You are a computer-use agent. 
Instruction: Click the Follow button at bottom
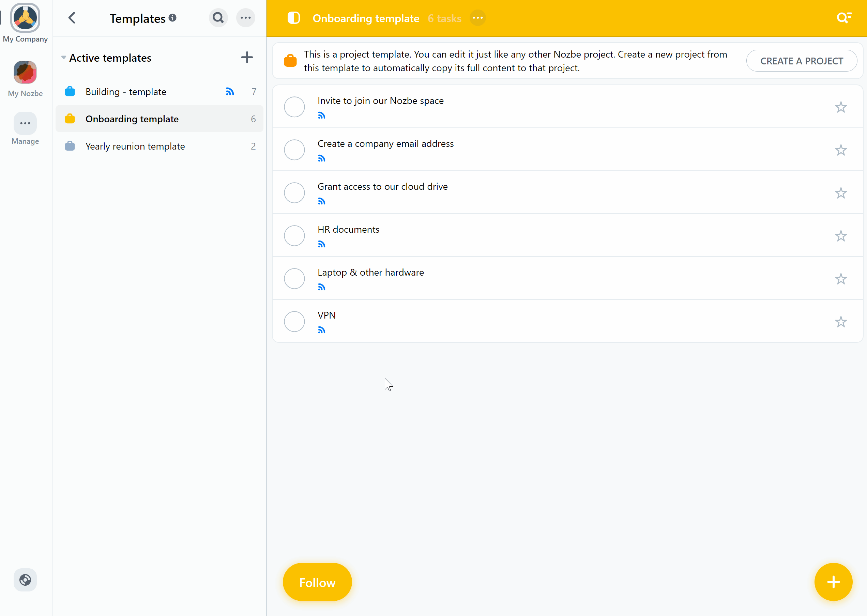tap(317, 583)
